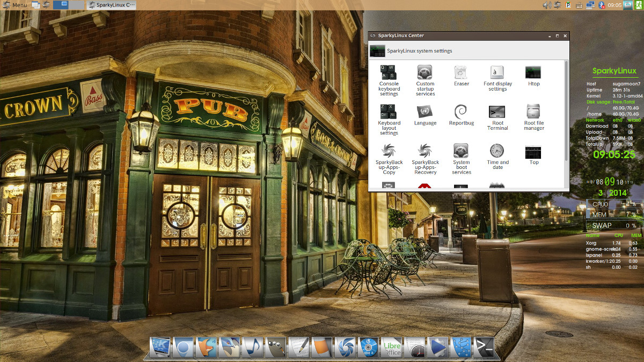Open Time and date settings
The height and width of the screenshot is (362, 644).
[497, 157]
